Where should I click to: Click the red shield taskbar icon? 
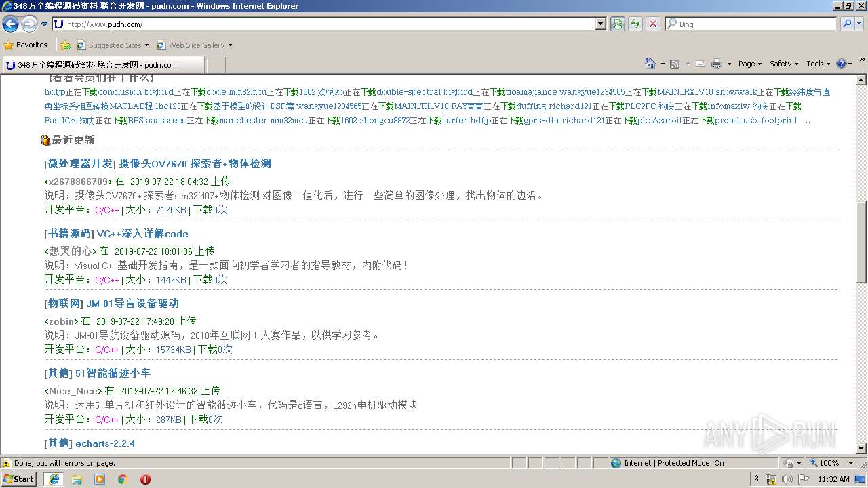pos(145,479)
